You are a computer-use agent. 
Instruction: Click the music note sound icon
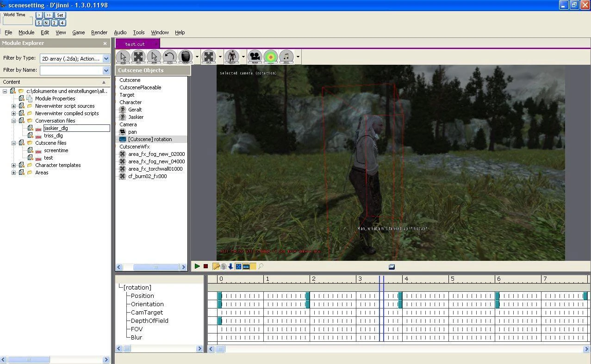[286, 57]
